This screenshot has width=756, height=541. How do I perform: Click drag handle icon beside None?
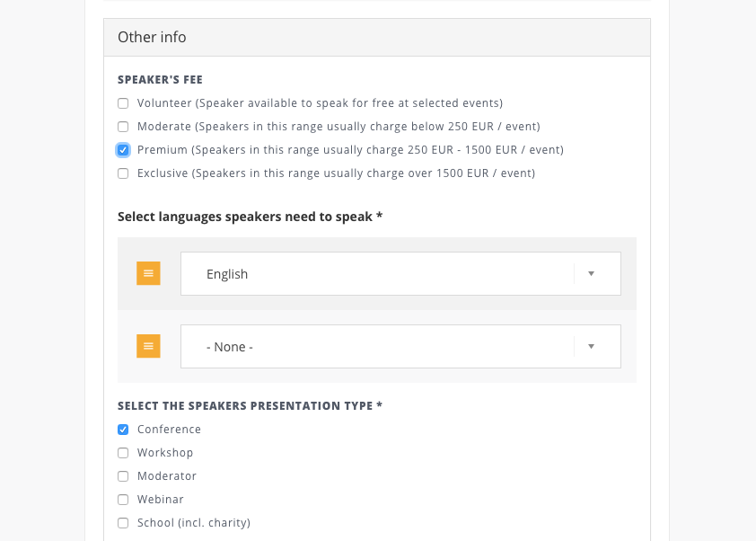coord(148,346)
